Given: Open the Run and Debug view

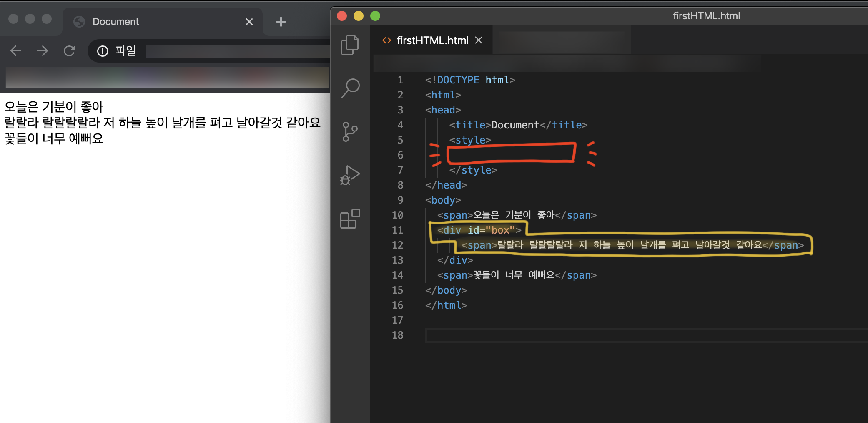Looking at the screenshot, I should point(350,176).
